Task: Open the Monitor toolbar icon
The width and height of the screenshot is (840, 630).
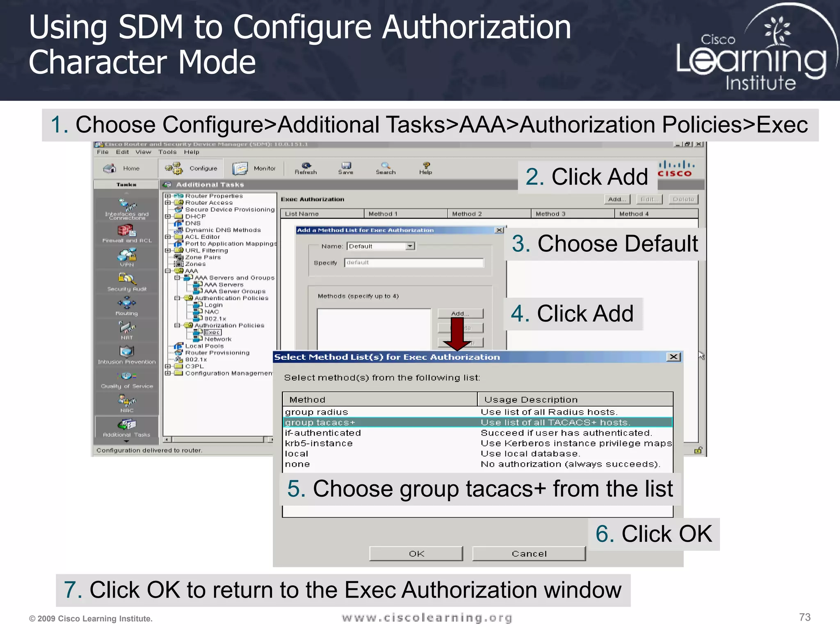Action: (x=254, y=169)
